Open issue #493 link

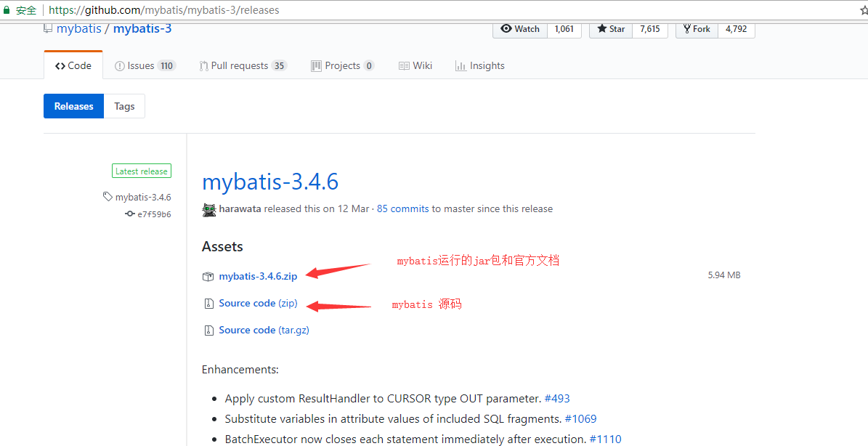[x=557, y=398]
